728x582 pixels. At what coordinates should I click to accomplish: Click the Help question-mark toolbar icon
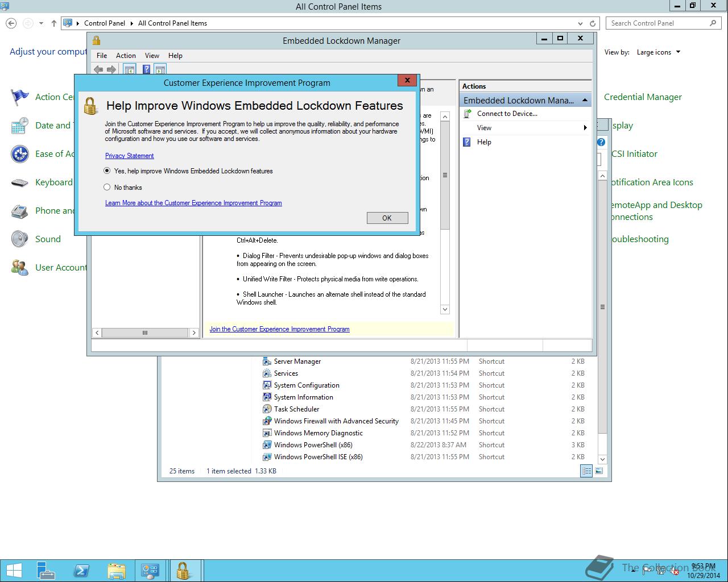click(146, 69)
